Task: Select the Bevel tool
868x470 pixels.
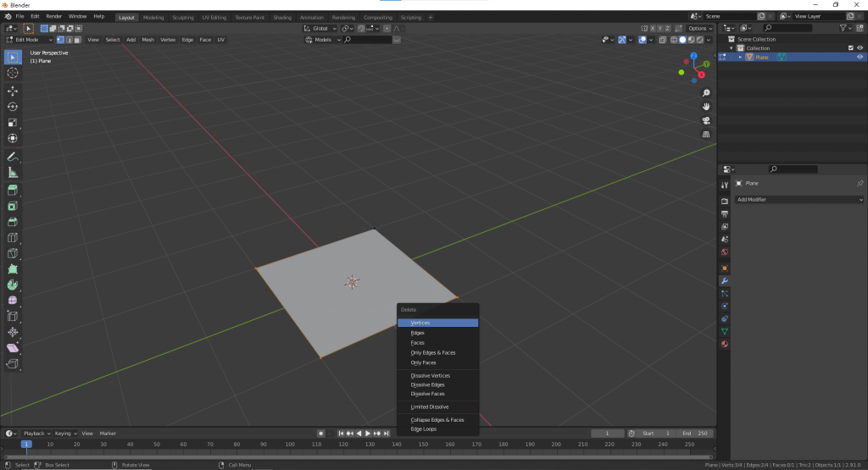Action: (x=13, y=222)
